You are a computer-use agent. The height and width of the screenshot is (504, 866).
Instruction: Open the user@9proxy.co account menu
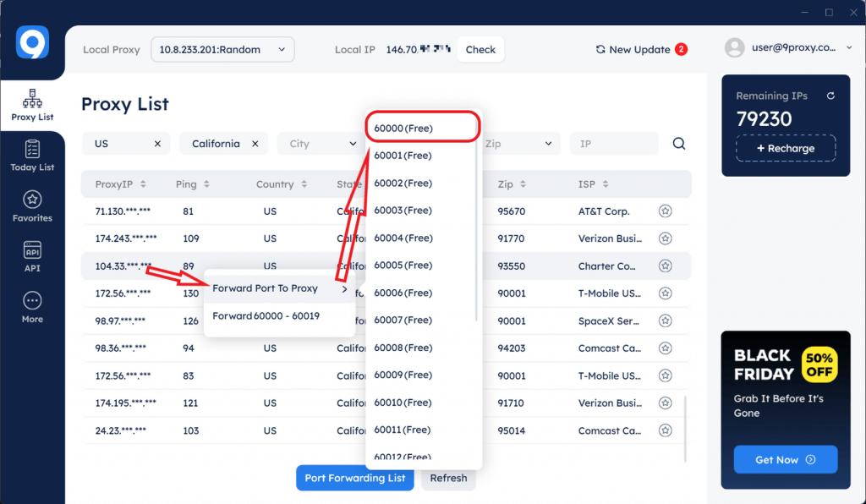[793, 47]
